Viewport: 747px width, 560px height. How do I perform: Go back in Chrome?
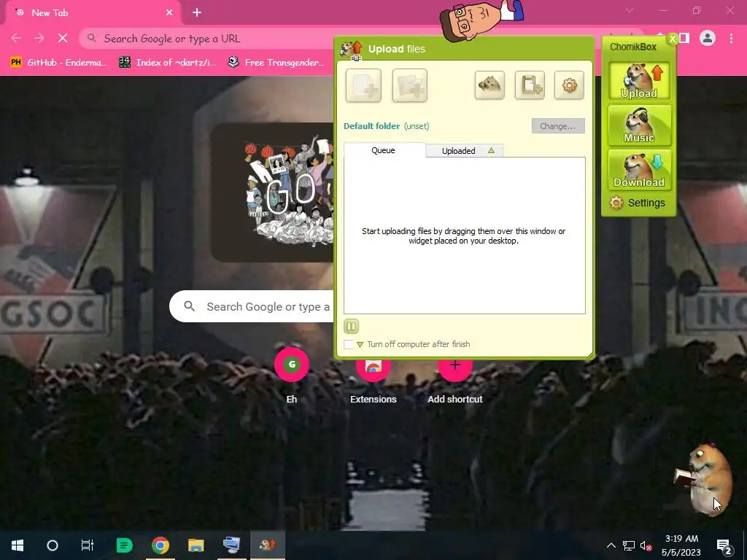(x=16, y=38)
